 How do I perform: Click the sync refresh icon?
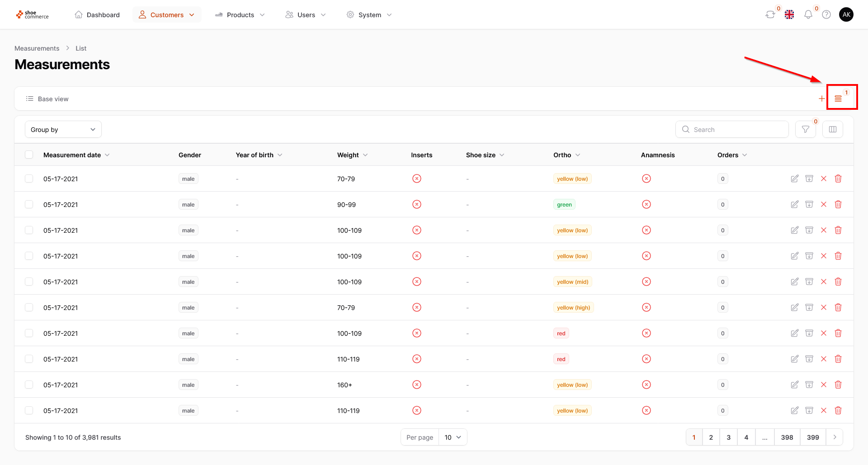pos(770,15)
